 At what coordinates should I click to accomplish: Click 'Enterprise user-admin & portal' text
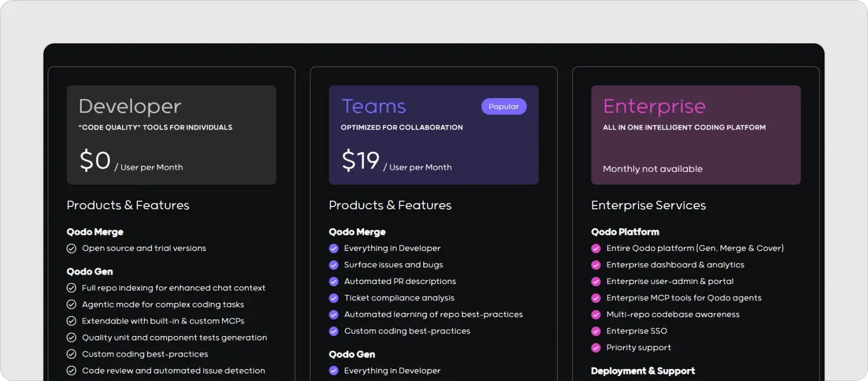[x=670, y=281]
